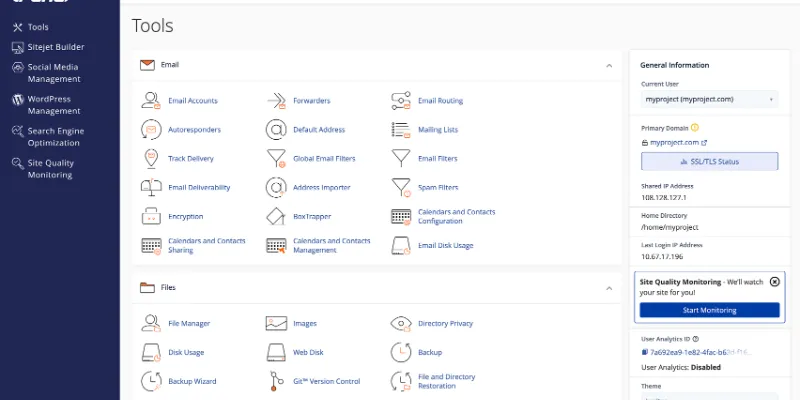Open the Forwarders icon

pos(276,100)
